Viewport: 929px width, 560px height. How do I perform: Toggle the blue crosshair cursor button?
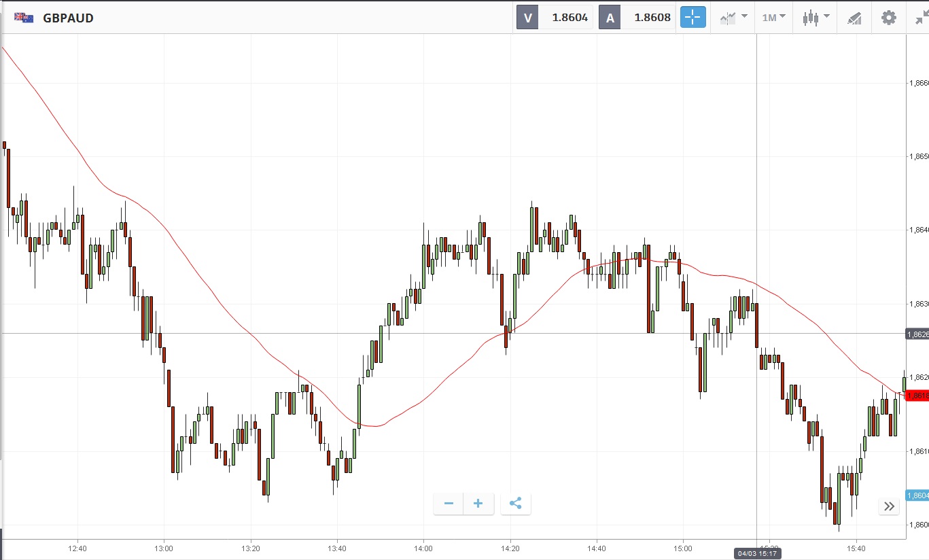(693, 18)
